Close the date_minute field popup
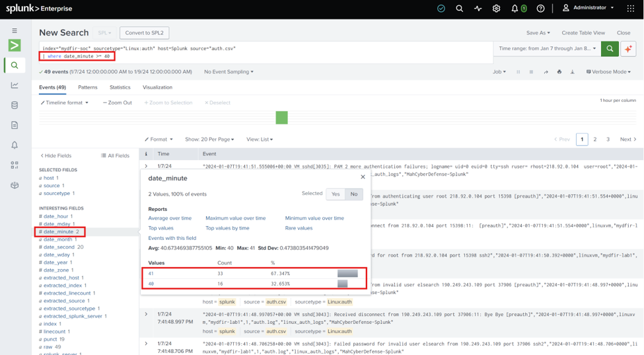Screen dimensions: 644x355 pyautogui.click(x=363, y=177)
